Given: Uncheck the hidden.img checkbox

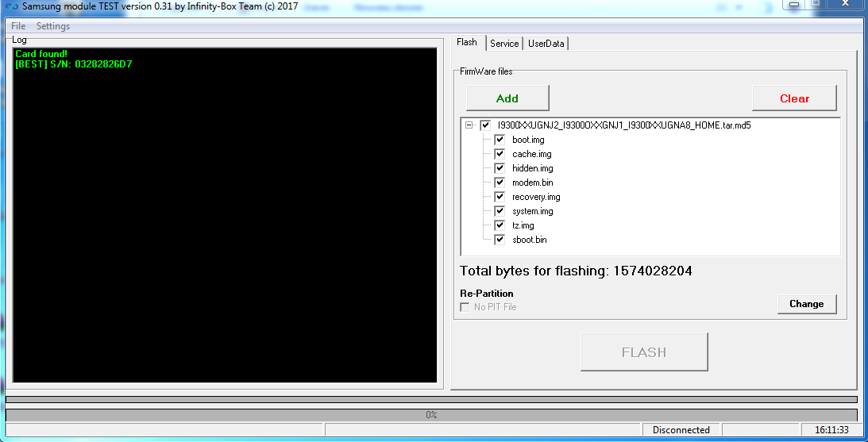Looking at the screenshot, I should [x=500, y=168].
